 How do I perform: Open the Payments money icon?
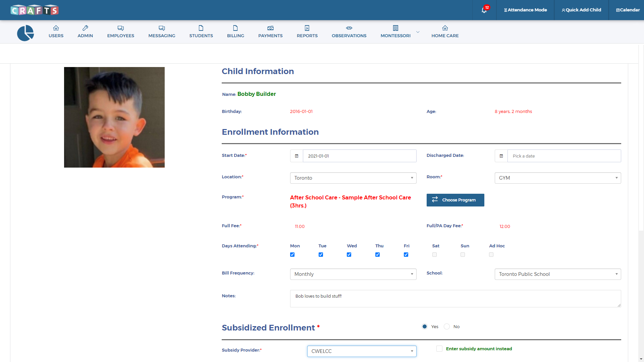[x=270, y=28]
